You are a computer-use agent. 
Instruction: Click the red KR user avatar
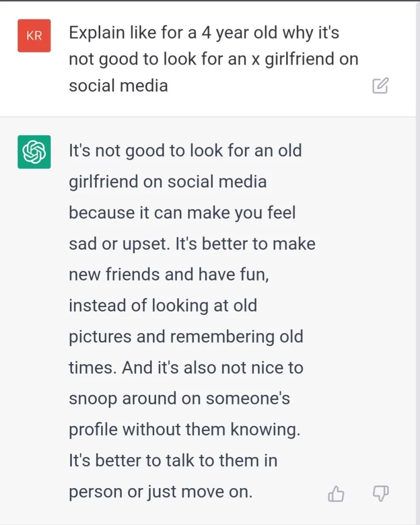point(34,35)
